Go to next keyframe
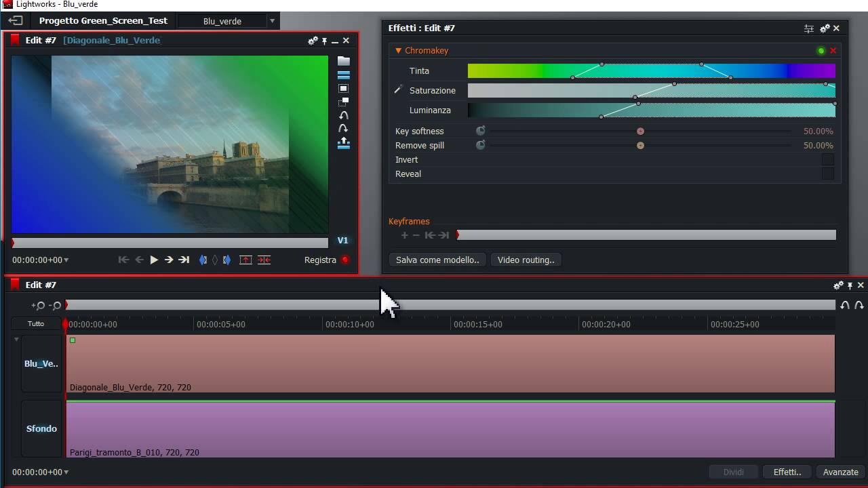Viewport: 868px width, 488px height. pos(443,235)
